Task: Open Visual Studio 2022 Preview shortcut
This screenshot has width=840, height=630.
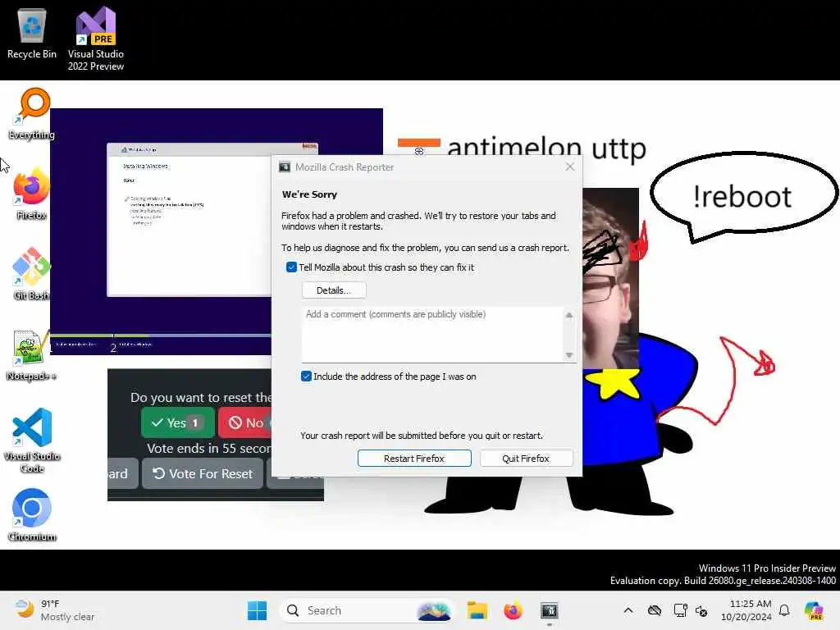Action: coord(96,39)
